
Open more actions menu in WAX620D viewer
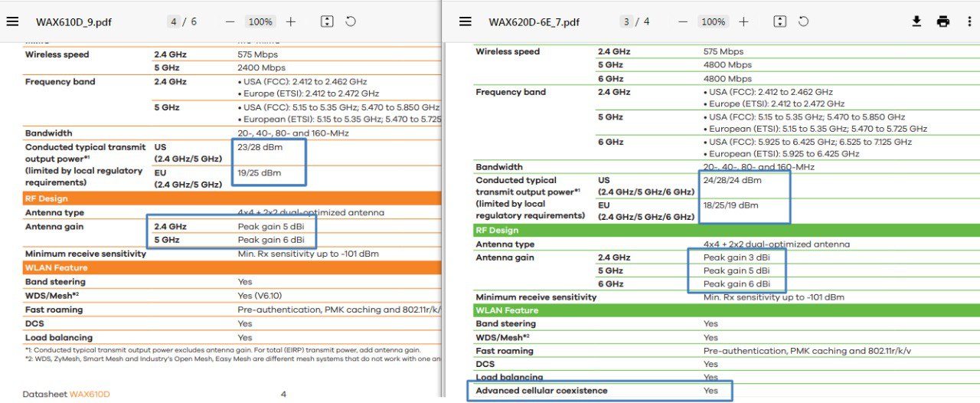click(x=969, y=21)
